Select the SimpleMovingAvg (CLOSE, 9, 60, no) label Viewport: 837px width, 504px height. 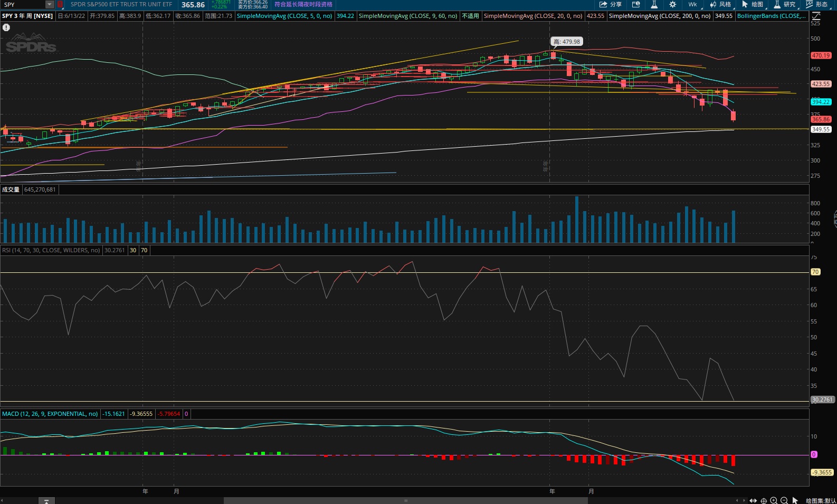click(x=408, y=16)
